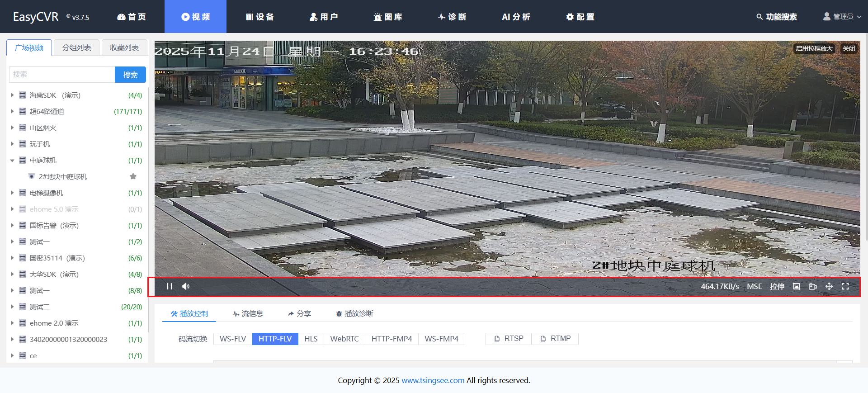Favorite 2#地块中庭球机 using the star icon
This screenshot has width=868, height=393.
click(133, 176)
